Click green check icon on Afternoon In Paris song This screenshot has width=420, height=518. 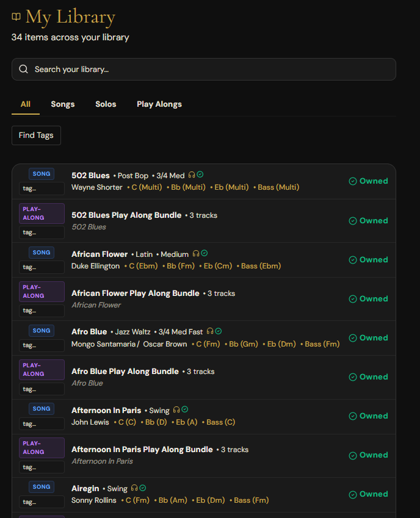tap(185, 409)
